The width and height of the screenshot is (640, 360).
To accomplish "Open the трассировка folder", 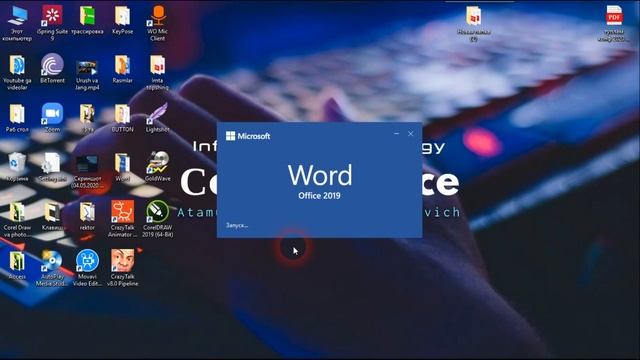I will coord(87,20).
